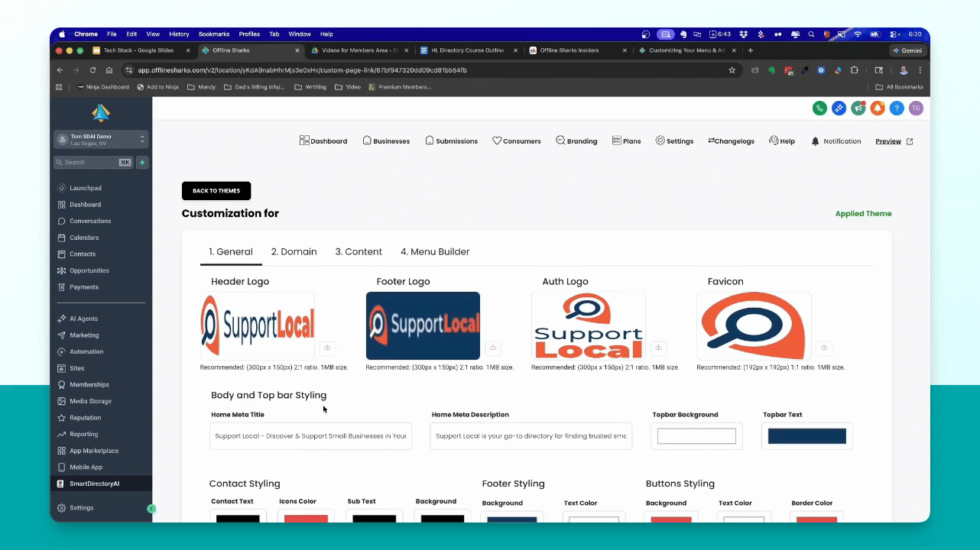Open the History menu in the menu bar
This screenshot has height=550, width=980.
click(179, 34)
